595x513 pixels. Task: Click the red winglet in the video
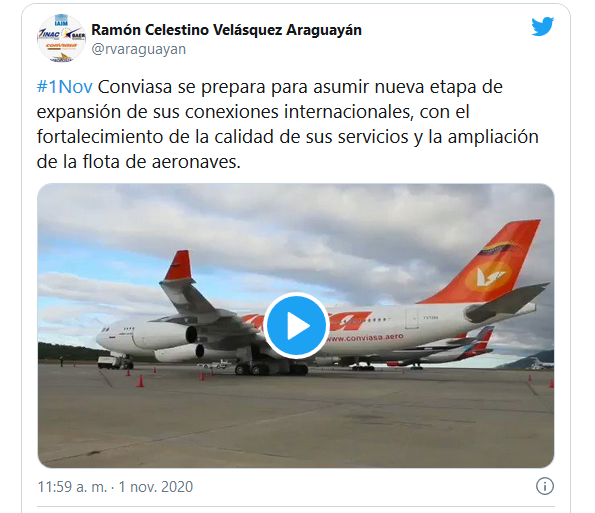(x=178, y=265)
